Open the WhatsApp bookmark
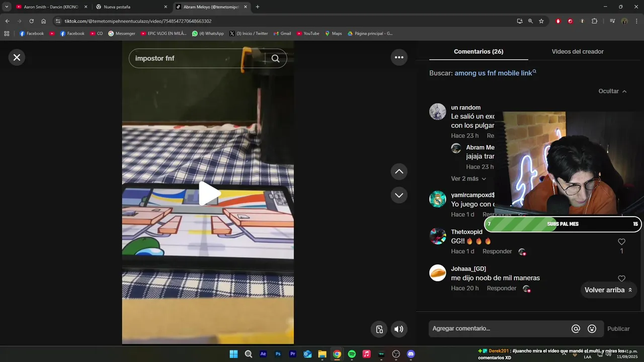644x362 pixels. (x=207, y=34)
